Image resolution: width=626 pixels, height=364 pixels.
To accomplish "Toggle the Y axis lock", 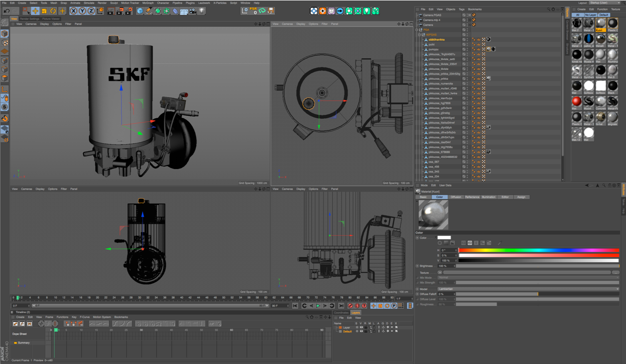I will tap(83, 11).
